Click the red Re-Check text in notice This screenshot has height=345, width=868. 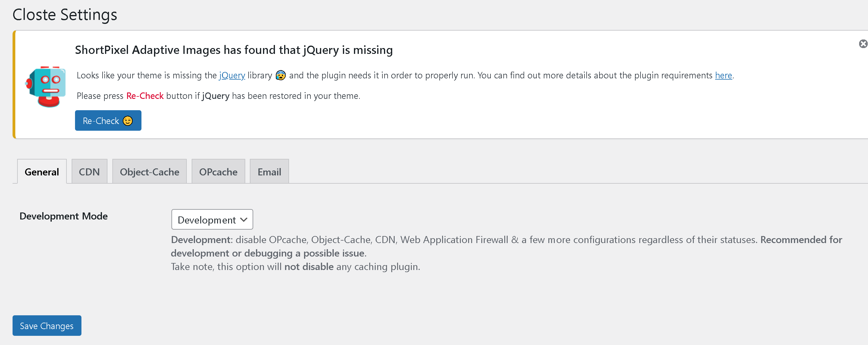(145, 96)
